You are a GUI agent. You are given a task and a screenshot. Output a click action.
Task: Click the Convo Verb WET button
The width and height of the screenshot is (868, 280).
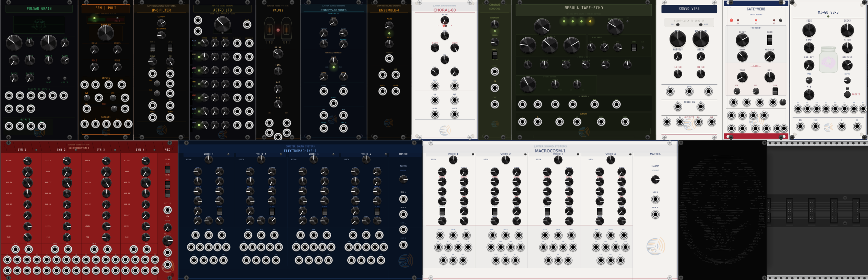click(701, 25)
